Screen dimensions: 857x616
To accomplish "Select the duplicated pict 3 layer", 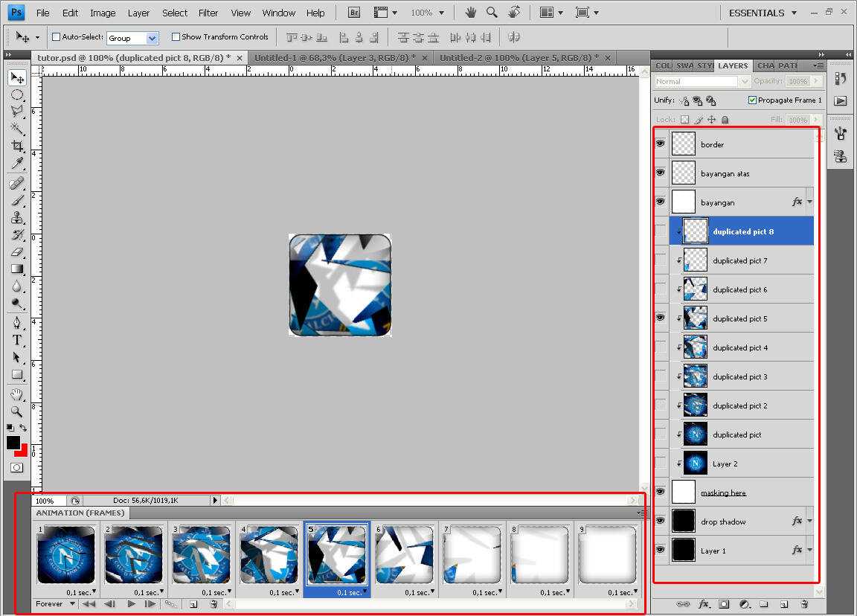I will pos(742,376).
